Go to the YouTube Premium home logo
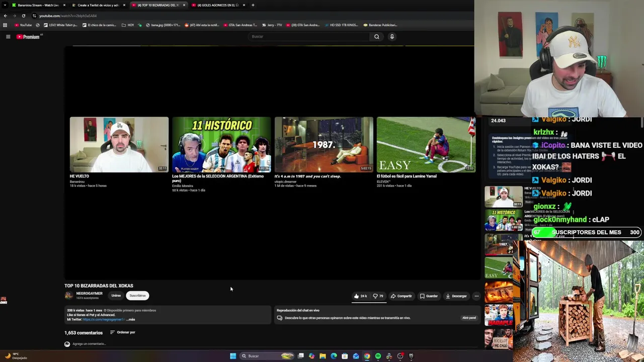This screenshot has width=644, height=362. [28, 37]
